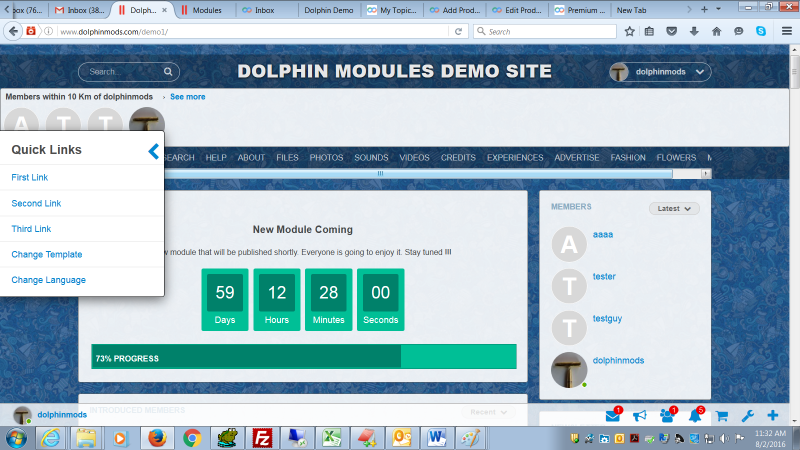Open the PHOTOS menu item
Screen dimensions: 800x450
(326, 158)
